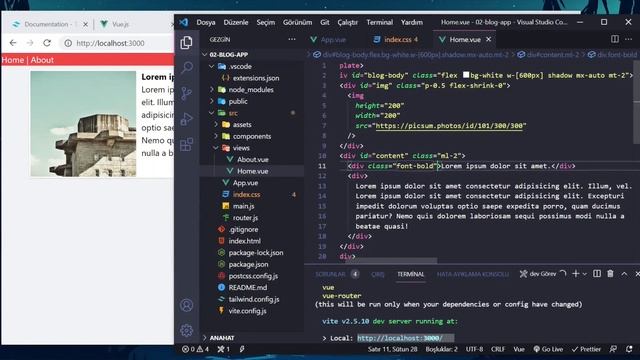Open editor more actions ellipsis

(629, 39)
